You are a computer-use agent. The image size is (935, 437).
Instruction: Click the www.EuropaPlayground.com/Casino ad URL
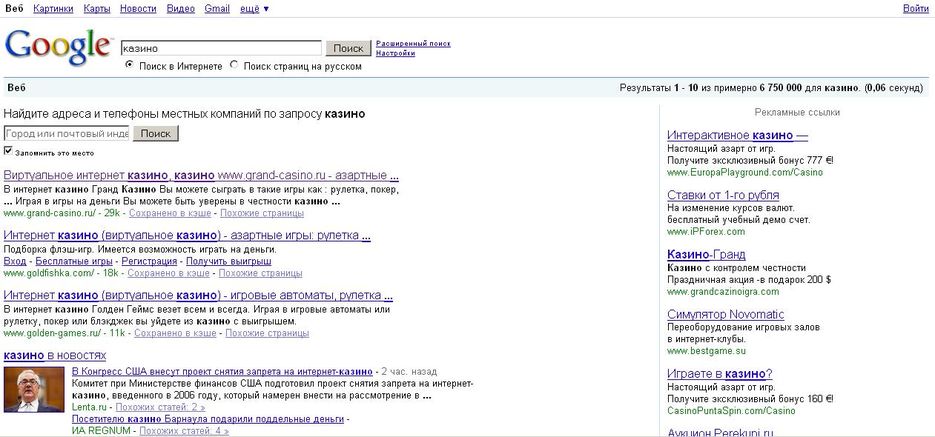pyautogui.click(x=745, y=172)
